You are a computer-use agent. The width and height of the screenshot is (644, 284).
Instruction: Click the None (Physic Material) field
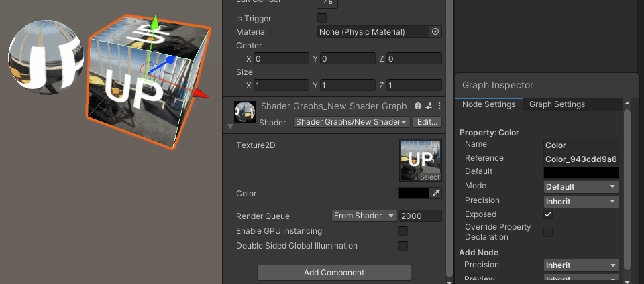pos(374,31)
